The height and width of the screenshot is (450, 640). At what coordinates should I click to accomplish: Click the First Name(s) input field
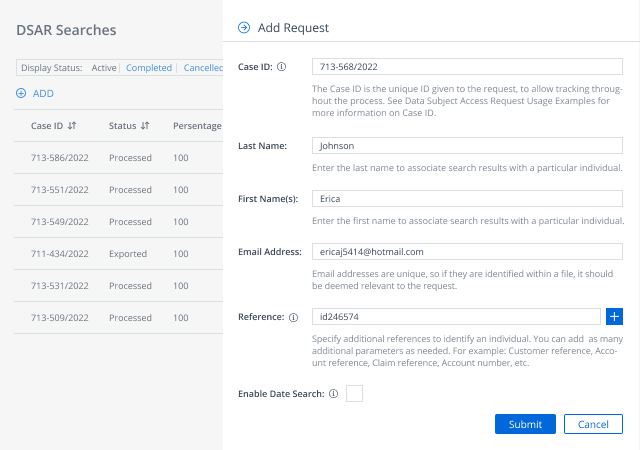tap(467, 199)
